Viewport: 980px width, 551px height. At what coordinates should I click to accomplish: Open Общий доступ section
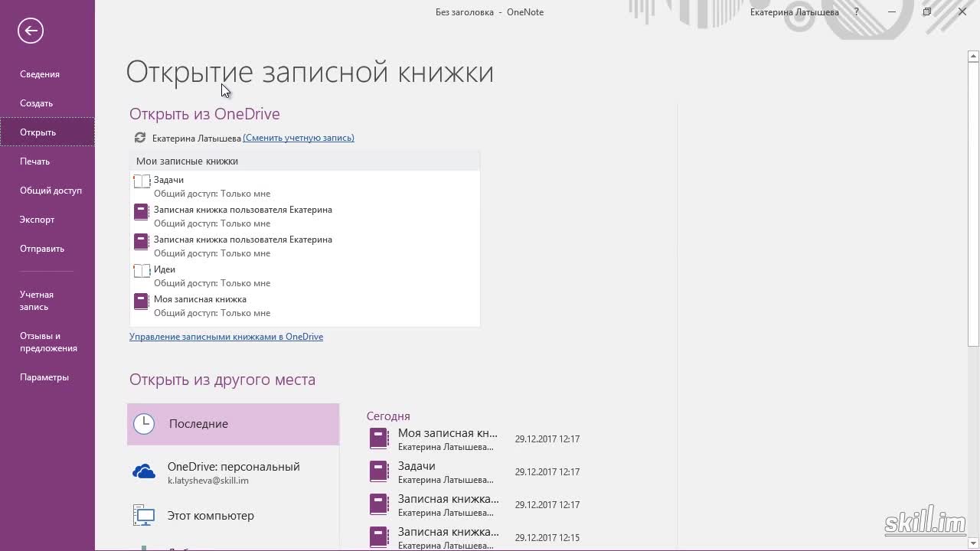tap(47, 191)
